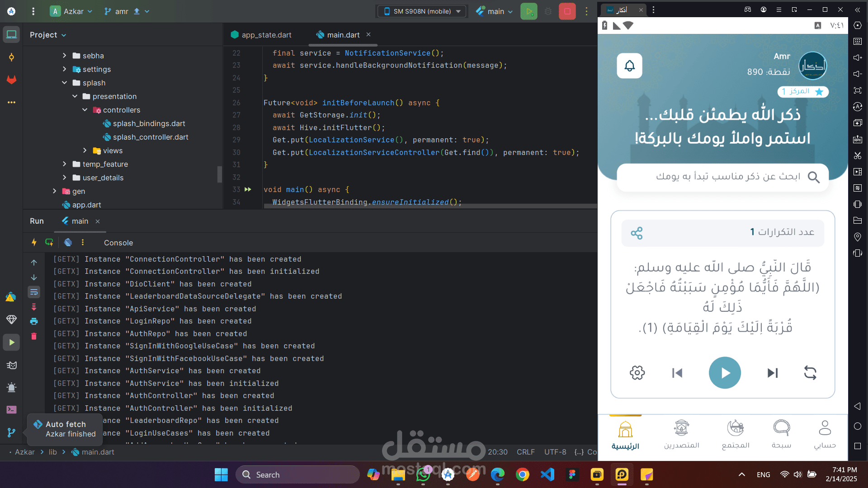Clear console with the trash icon
The image size is (868, 488).
coord(34,336)
